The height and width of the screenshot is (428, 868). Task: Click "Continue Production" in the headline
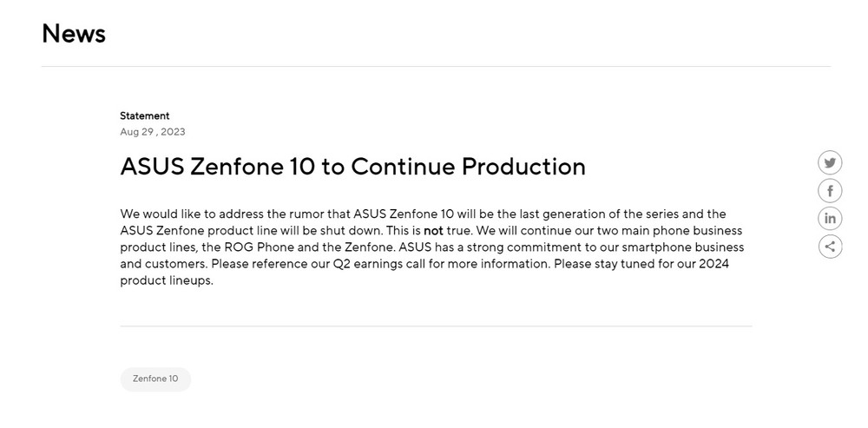[x=468, y=167]
